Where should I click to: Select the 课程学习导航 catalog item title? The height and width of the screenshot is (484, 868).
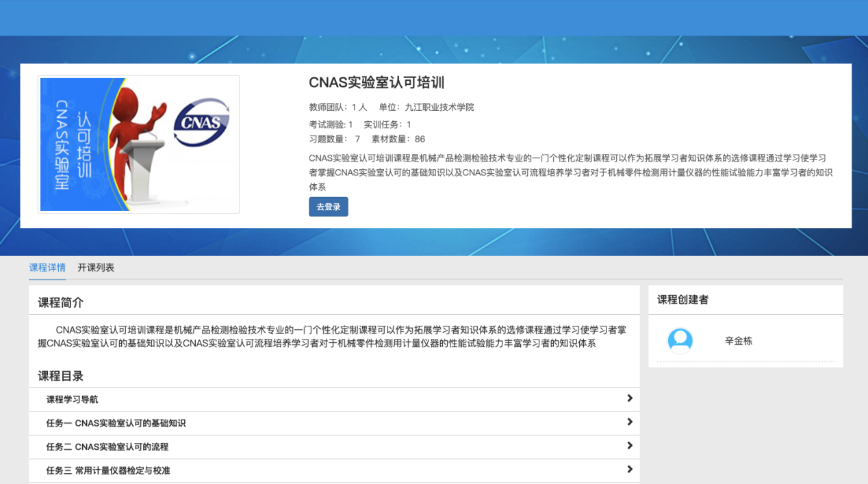(x=72, y=400)
